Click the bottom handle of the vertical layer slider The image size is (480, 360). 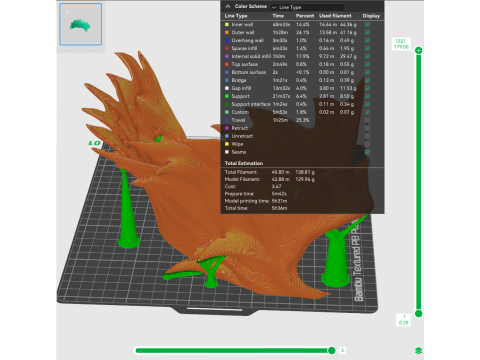pyautogui.click(x=419, y=314)
